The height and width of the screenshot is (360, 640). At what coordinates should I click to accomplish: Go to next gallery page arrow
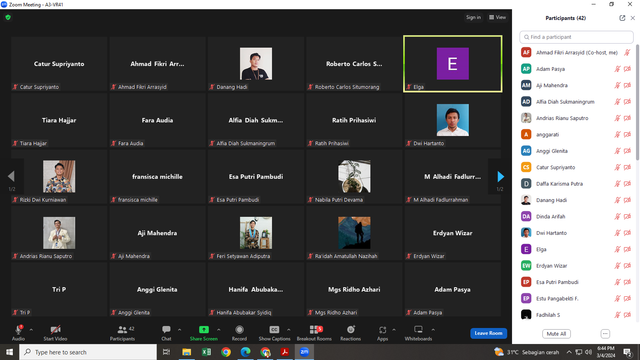pos(501,176)
